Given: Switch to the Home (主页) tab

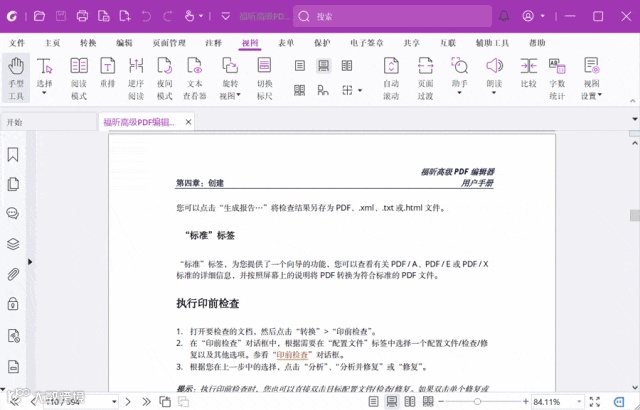Looking at the screenshot, I should (x=52, y=43).
